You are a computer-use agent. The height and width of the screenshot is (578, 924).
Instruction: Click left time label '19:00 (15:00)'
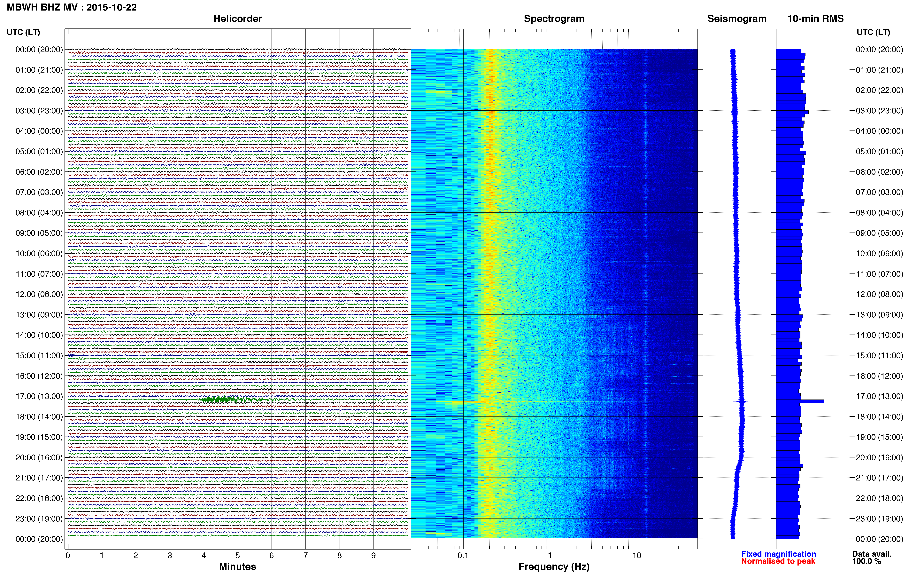tap(39, 437)
